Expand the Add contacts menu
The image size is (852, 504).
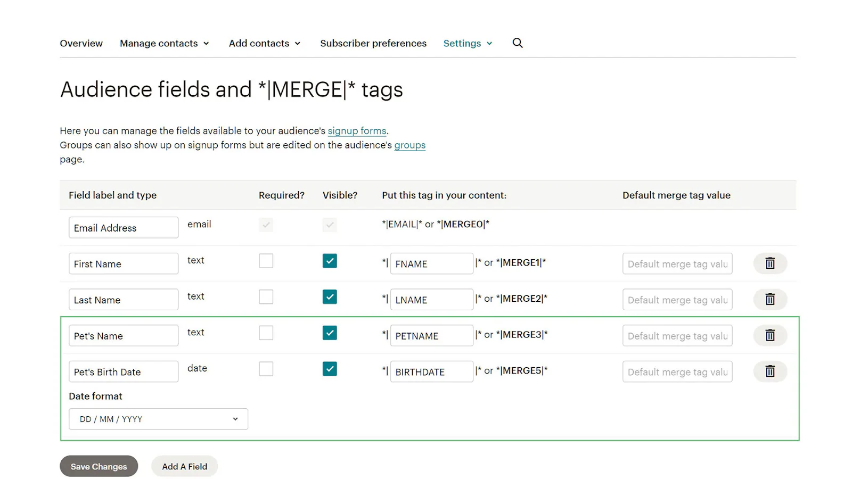265,43
